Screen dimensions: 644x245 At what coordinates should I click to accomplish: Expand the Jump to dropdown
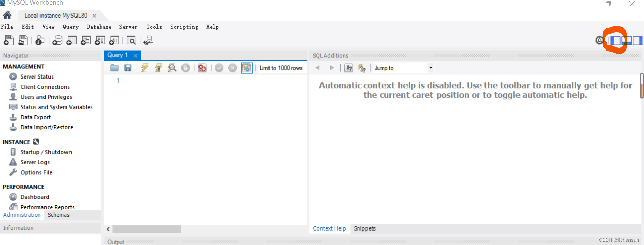[431, 68]
